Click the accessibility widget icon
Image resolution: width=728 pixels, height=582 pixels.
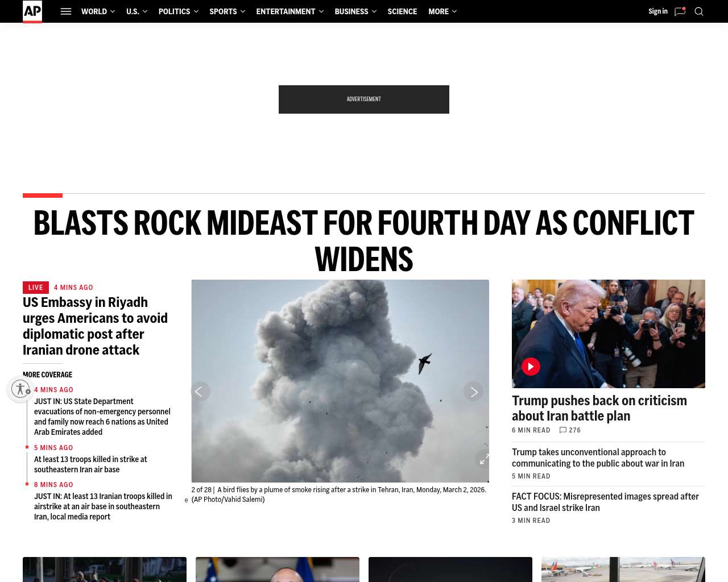coord(20,389)
